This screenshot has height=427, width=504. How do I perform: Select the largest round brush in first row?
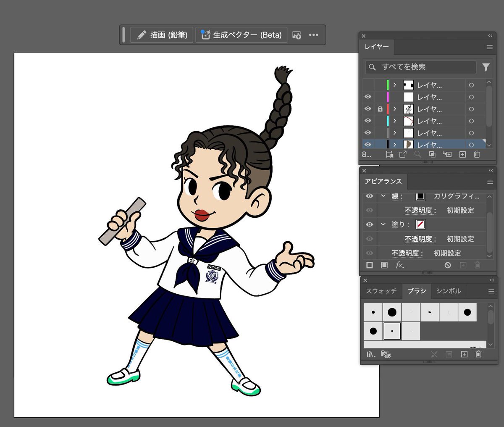click(392, 312)
